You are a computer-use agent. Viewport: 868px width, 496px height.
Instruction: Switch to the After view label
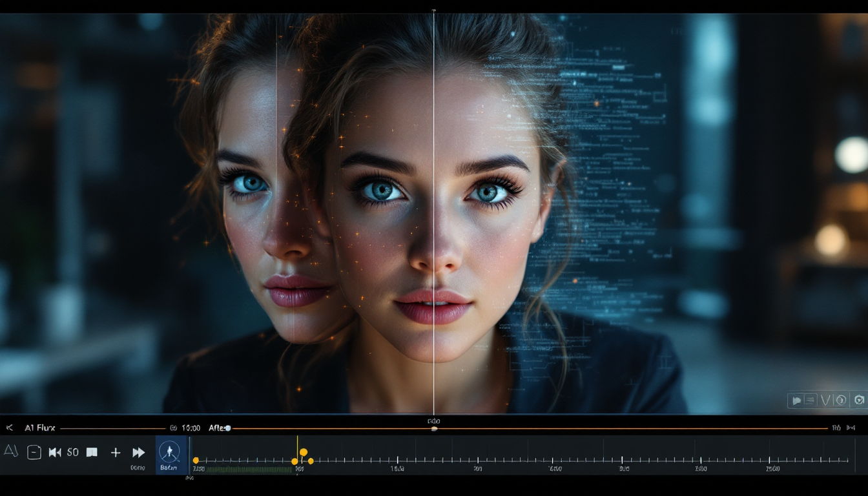click(218, 428)
